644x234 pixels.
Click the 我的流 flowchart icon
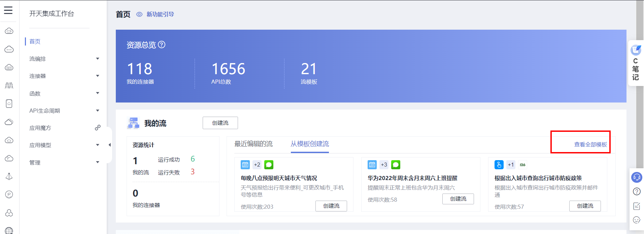coord(133,123)
